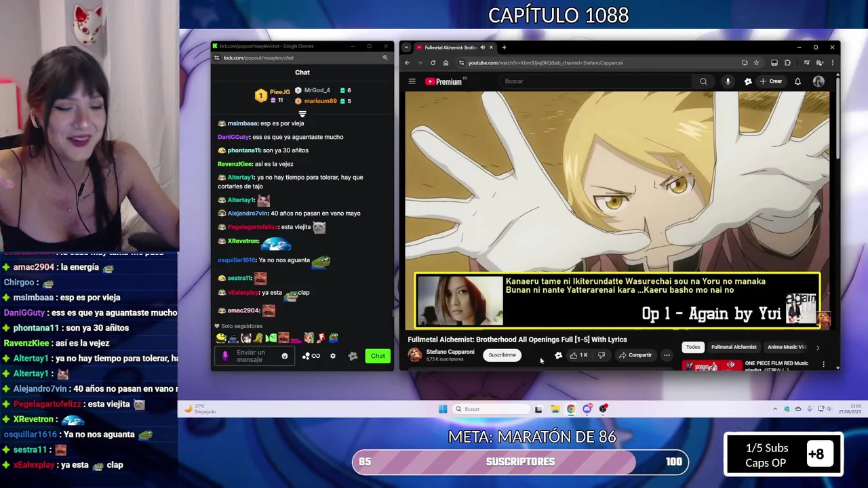Screen dimensions: 868x488
Task: Open Chrome extensions puzzle icon
Action: pos(787,63)
